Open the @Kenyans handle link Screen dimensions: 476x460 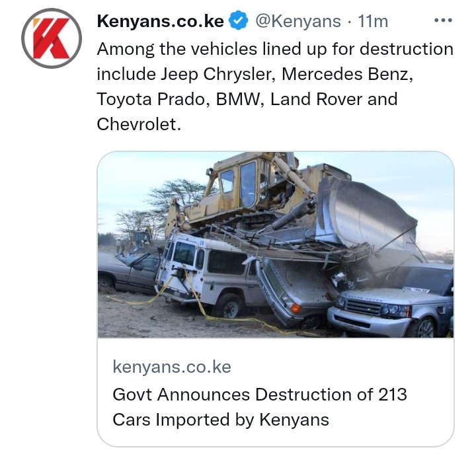pyautogui.click(x=298, y=21)
